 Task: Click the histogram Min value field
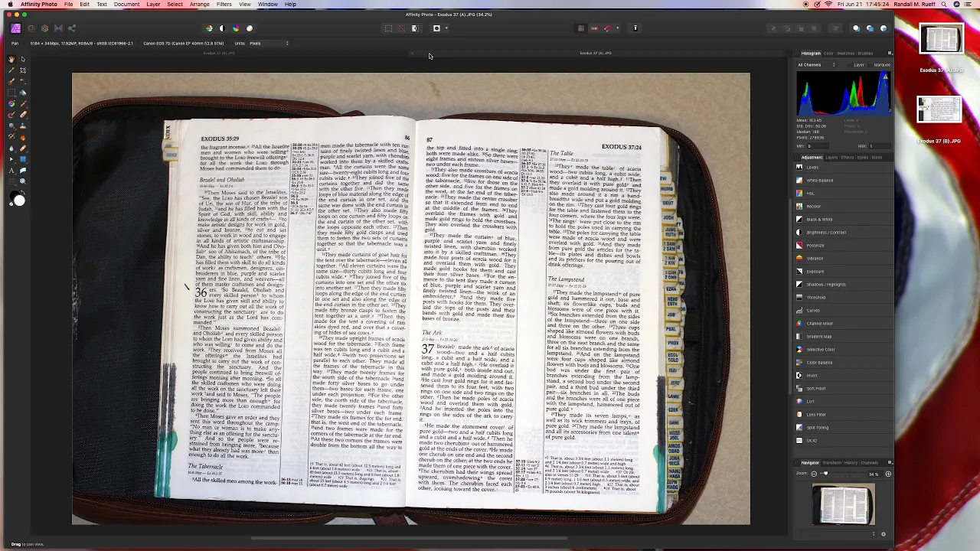click(x=818, y=146)
